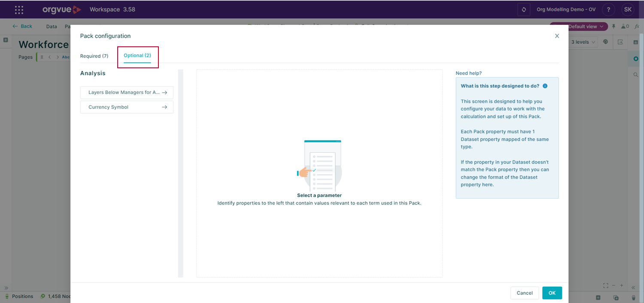This screenshot has width=644, height=303.
Task: Select the Optional (2) tab
Action: pyautogui.click(x=137, y=56)
